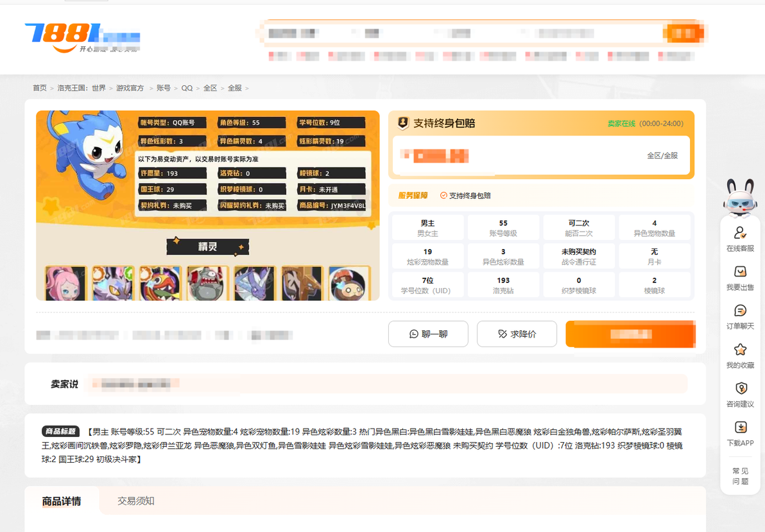Click the 全区/全服 text in price box
Screen dimensions: 765x532
click(x=662, y=155)
